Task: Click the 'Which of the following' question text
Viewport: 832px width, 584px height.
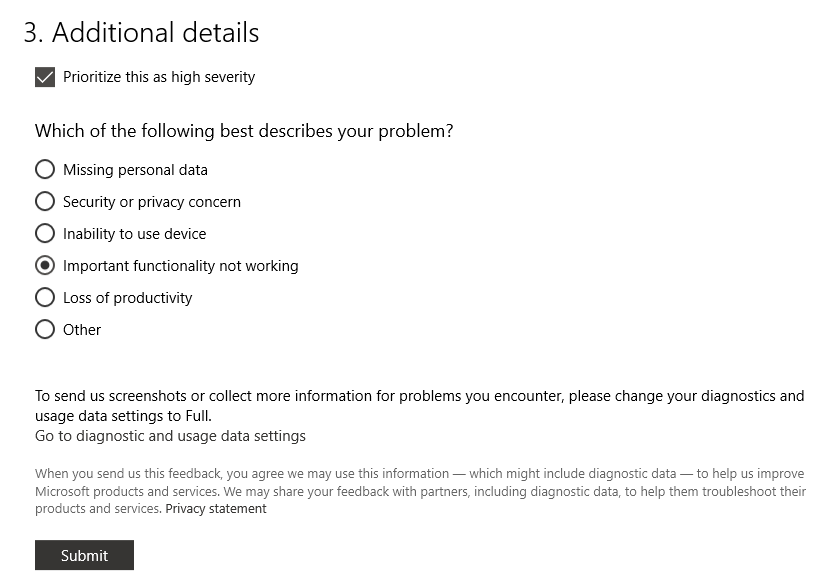Action: pos(244,131)
